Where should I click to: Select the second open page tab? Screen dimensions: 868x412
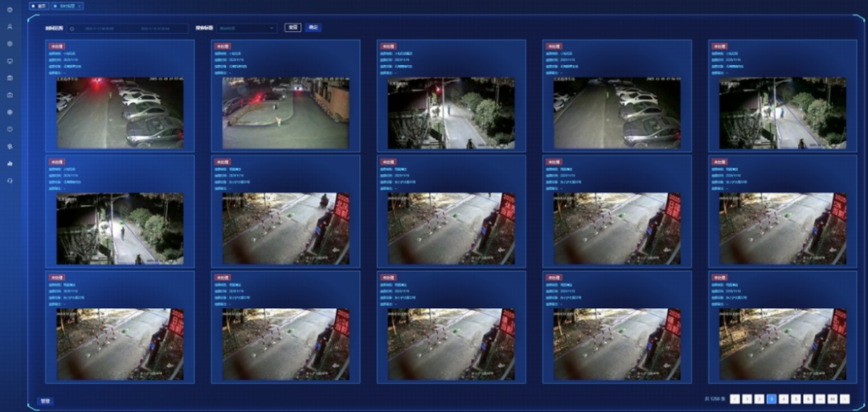[66, 6]
